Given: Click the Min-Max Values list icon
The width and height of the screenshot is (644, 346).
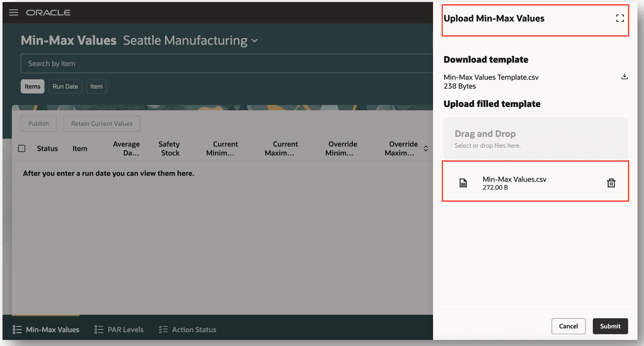Looking at the screenshot, I should coord(17,329).
